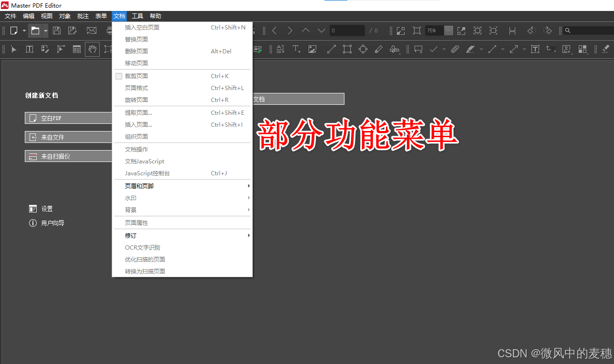The width and height of the screenshot is (614, 364).
Task: Save the current document
Action: point(57,30)
